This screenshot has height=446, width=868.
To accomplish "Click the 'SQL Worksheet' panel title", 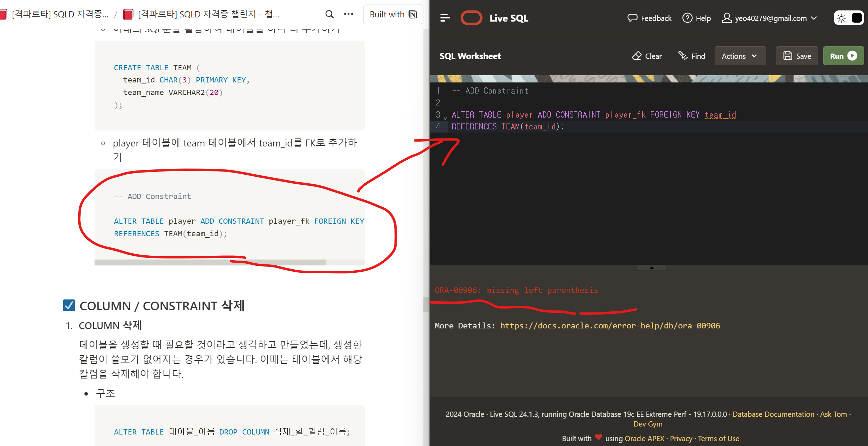I will pyautogui.click(x=470, y=56).
